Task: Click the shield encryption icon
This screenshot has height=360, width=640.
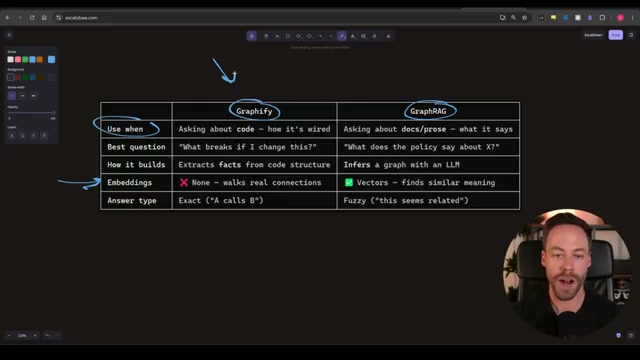Action: 618,336
